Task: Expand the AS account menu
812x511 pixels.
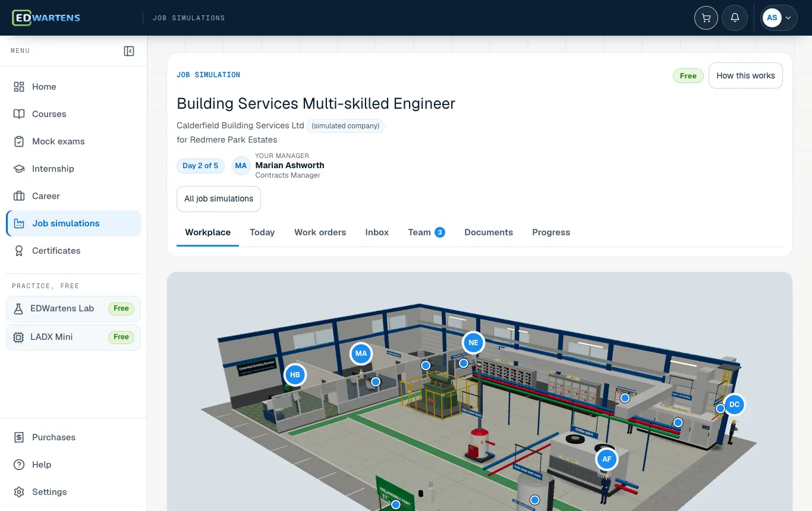Action: [779, 18]
